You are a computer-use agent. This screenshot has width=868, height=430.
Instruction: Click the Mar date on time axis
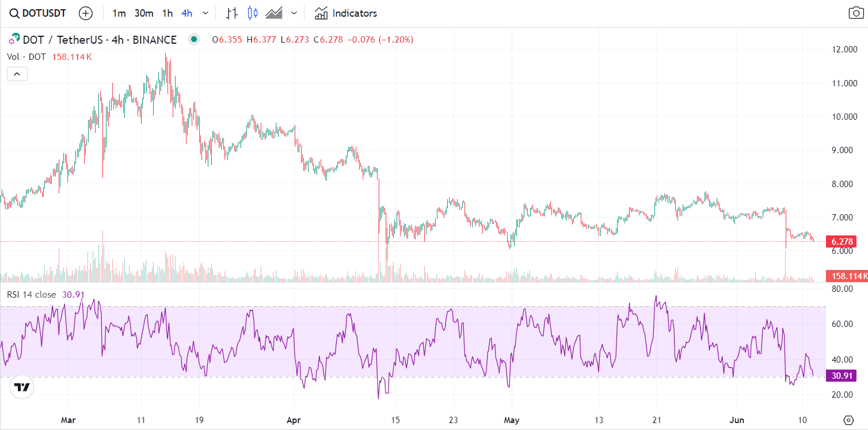click(68, 419)
